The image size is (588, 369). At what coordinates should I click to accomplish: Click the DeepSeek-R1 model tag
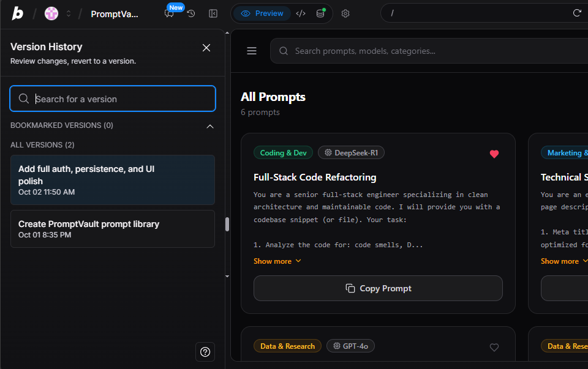coord(351,153)
